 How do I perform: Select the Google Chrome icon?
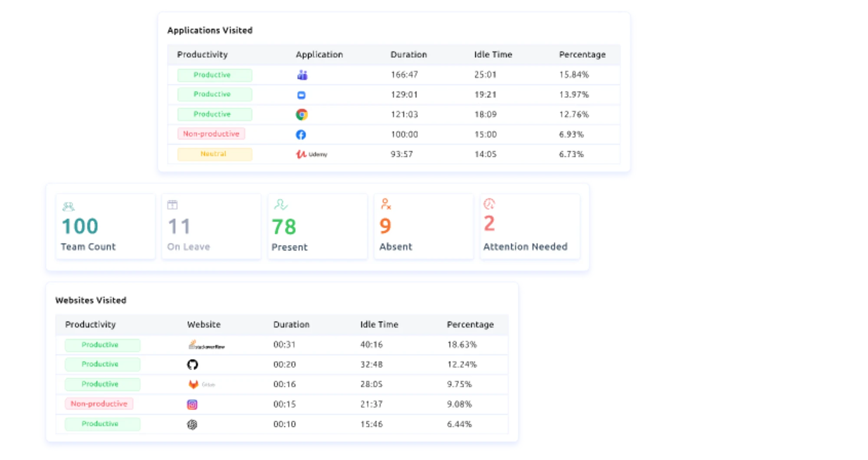coord(302,115)
